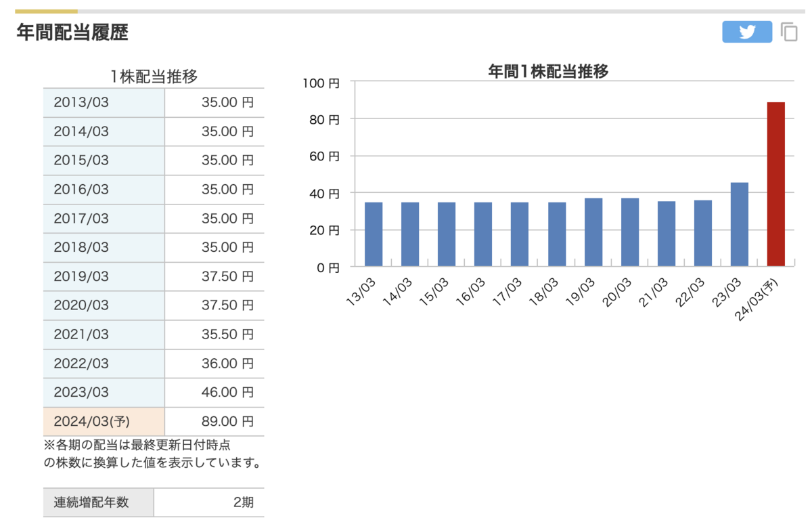
Task: Click the copy icon beside Twitter button
Action: pyautogui.click(x=789, y=32)
